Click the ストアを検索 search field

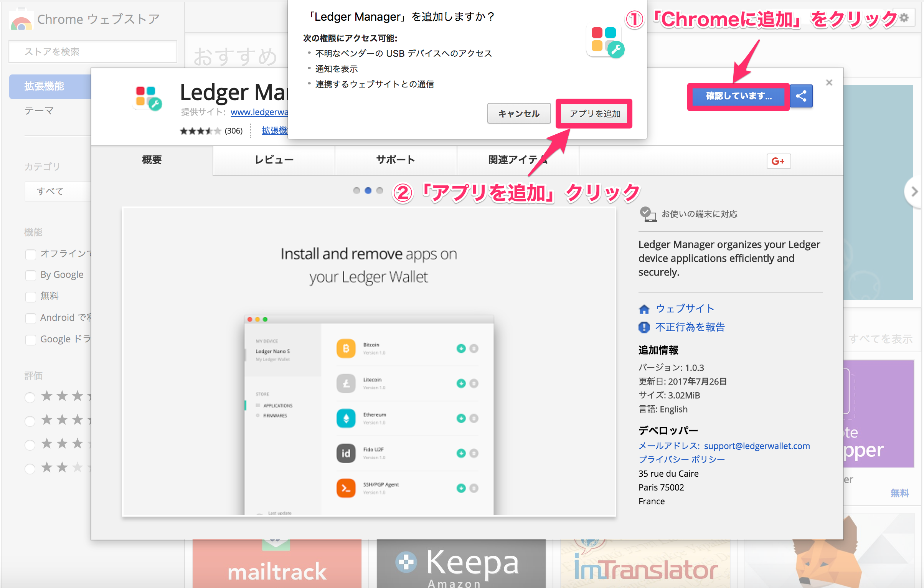(x=93, y=52)
